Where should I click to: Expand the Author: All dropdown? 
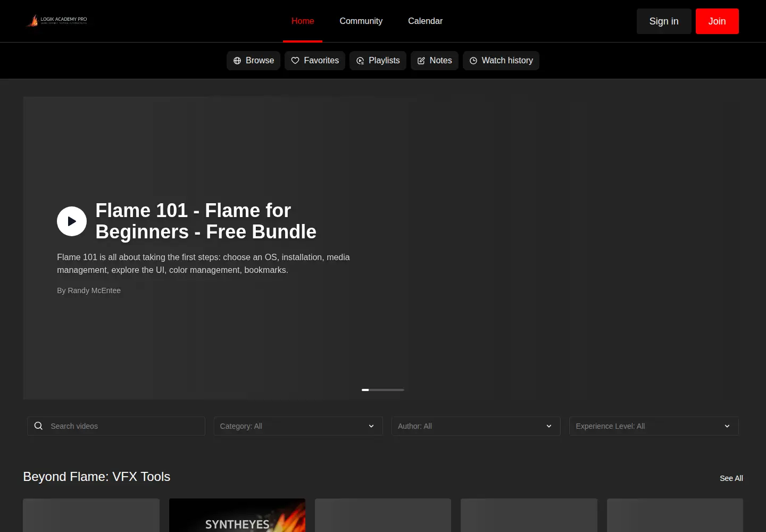[476, 426]
